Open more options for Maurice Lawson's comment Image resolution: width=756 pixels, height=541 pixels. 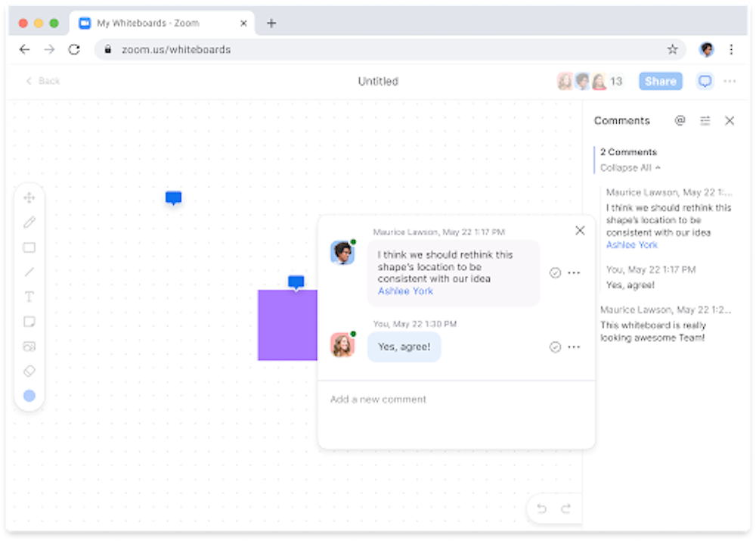(575, 272)
